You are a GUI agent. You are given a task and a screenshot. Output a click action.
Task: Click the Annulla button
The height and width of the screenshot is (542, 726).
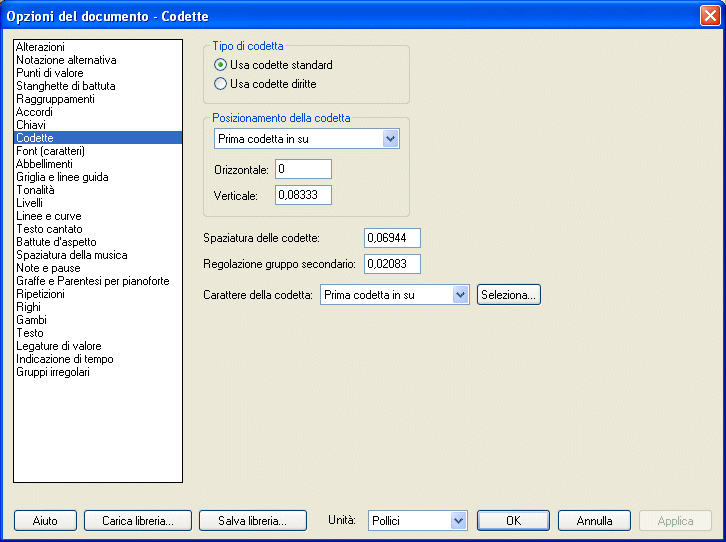595,521
